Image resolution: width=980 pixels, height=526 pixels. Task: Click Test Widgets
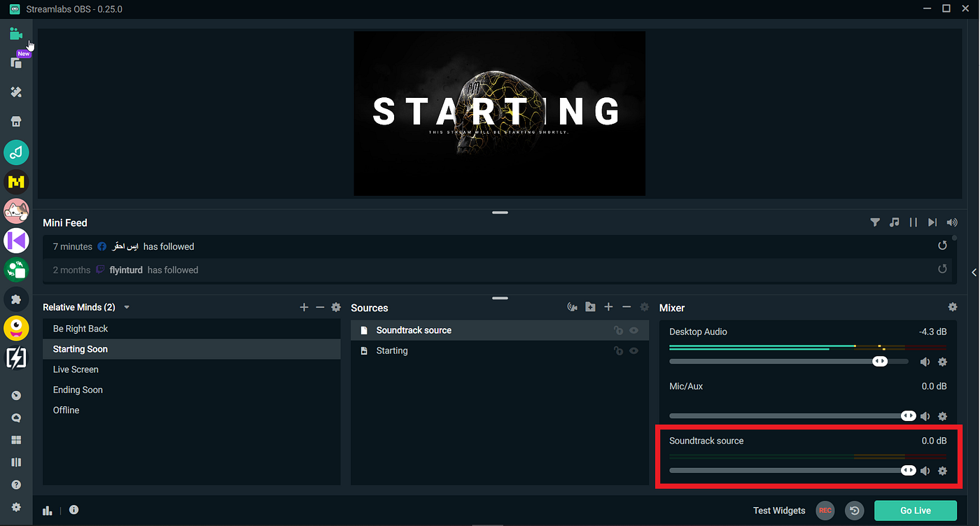779,511
